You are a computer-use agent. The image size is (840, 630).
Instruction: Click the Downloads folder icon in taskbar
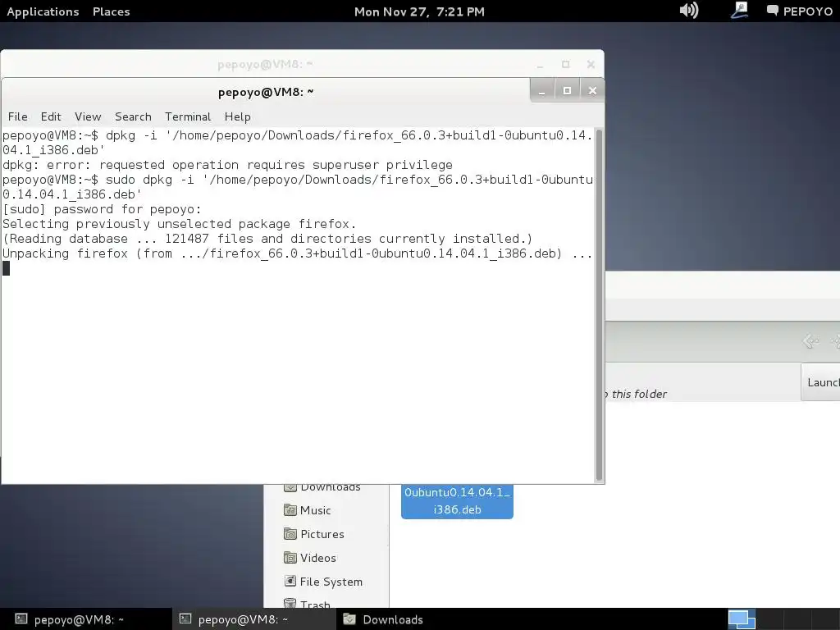click(349, 619)
